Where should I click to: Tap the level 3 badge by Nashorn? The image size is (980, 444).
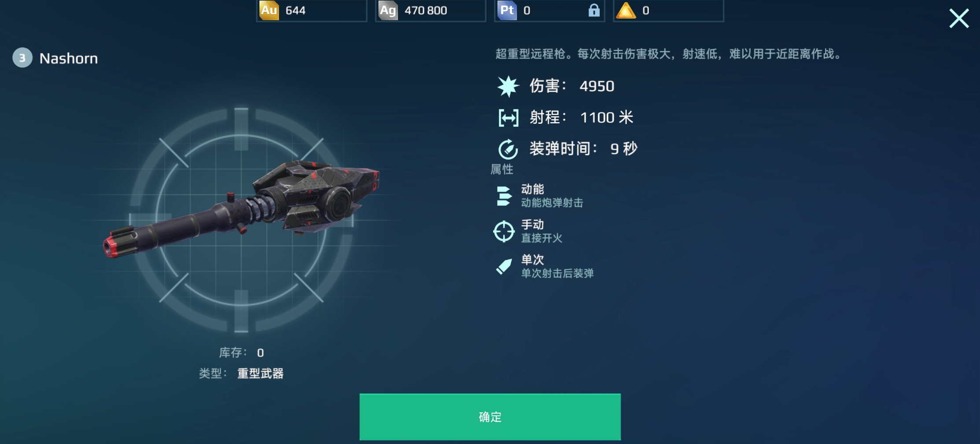coord(22,58)
